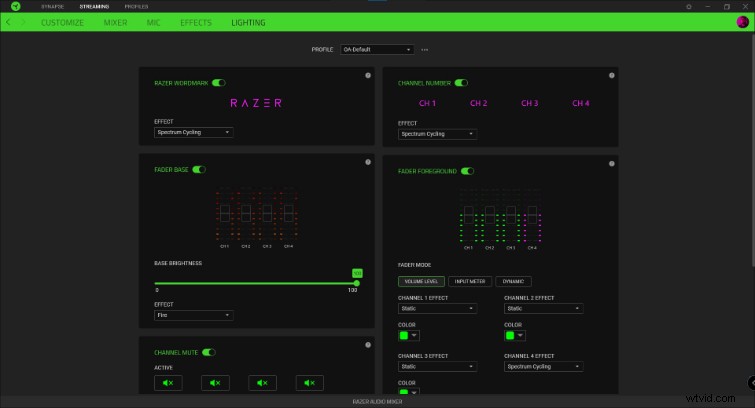The image size is (755, 408).
Task: Switch to the Streaming top tab
Action: (94, 7)
